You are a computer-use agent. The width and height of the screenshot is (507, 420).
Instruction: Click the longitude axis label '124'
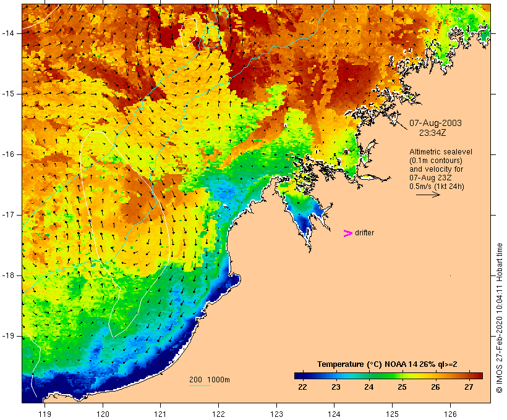tap(334, 414)
